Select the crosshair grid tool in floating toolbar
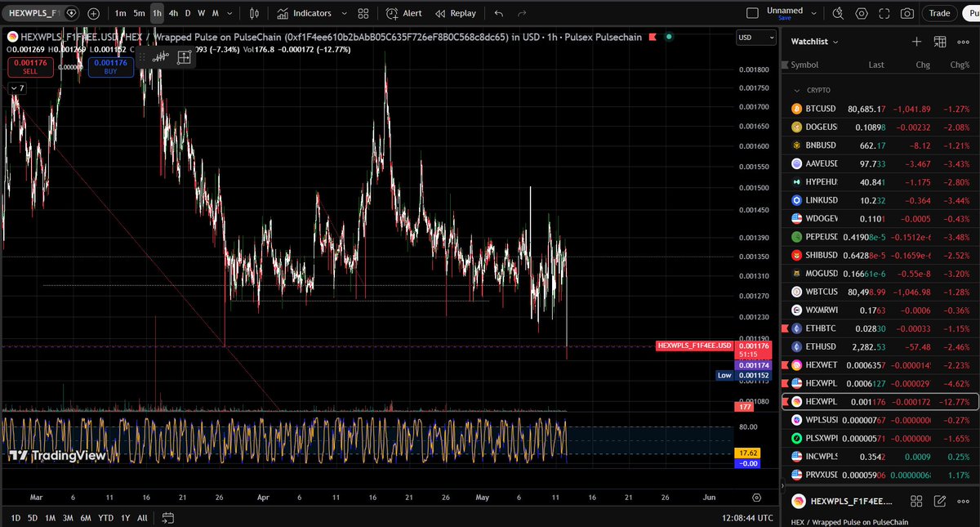 (x=184, y=56)
